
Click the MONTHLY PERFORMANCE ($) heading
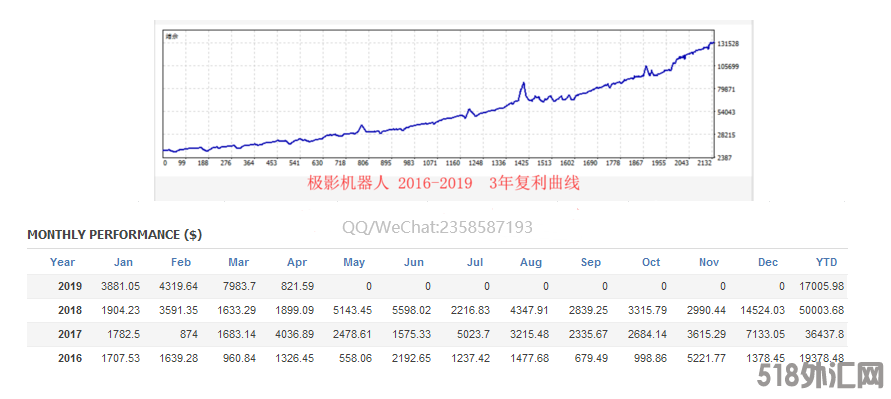pos(114,235)
